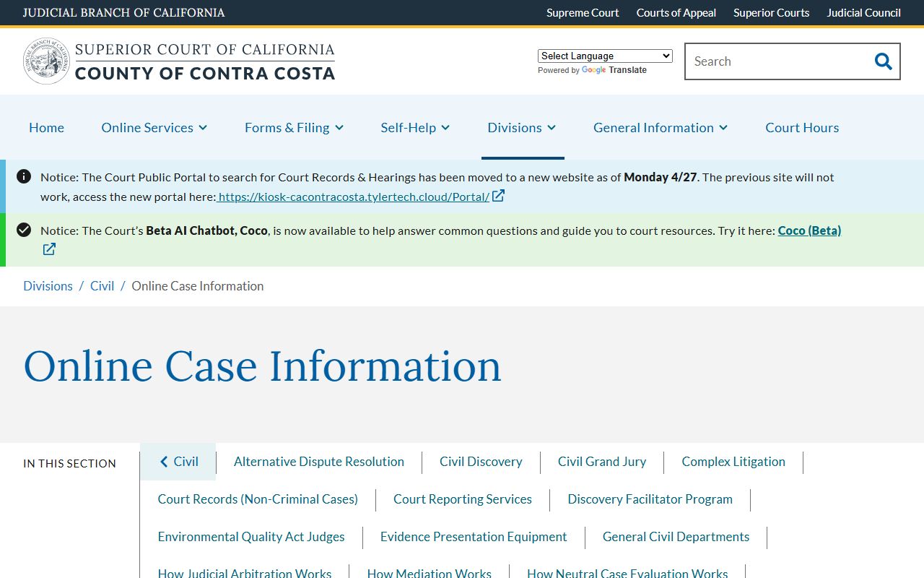Open Court Records (Non-Criminal Cases)
The width and height of the screenshot is (924, 578).
[258, 499]
